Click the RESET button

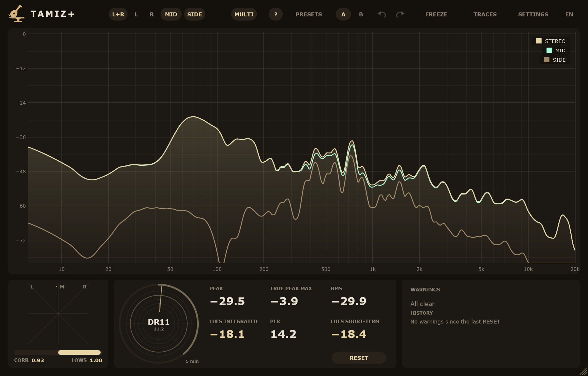pos(359,358)
